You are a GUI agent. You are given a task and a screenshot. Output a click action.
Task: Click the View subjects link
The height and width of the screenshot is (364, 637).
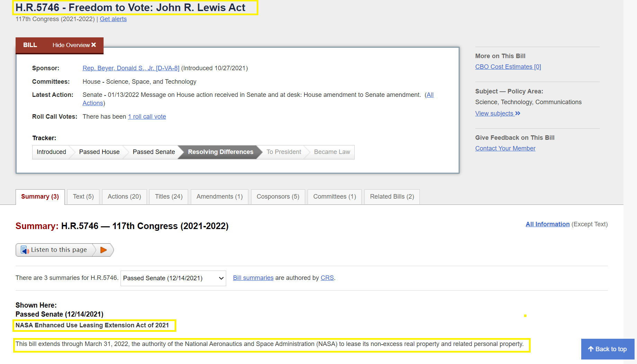[497, 113]
